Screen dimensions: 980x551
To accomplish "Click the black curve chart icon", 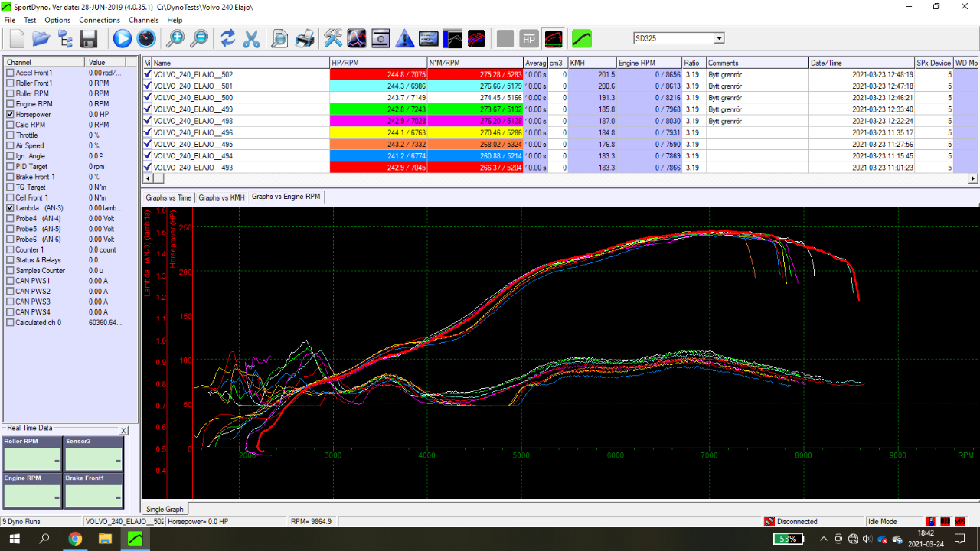I will [453, 38].
